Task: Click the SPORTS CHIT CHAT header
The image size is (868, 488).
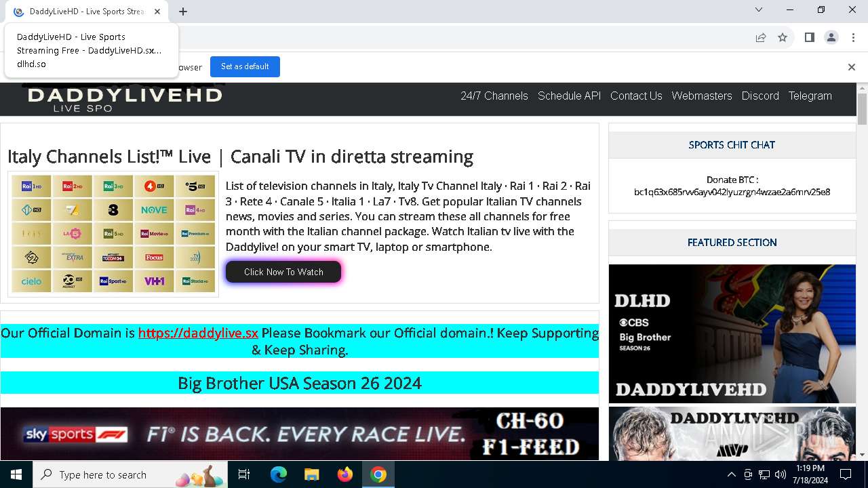Action: 732,144
